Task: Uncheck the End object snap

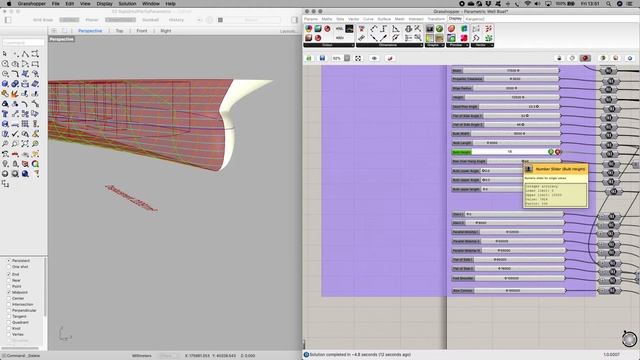Action: click(x=9, y=274)
